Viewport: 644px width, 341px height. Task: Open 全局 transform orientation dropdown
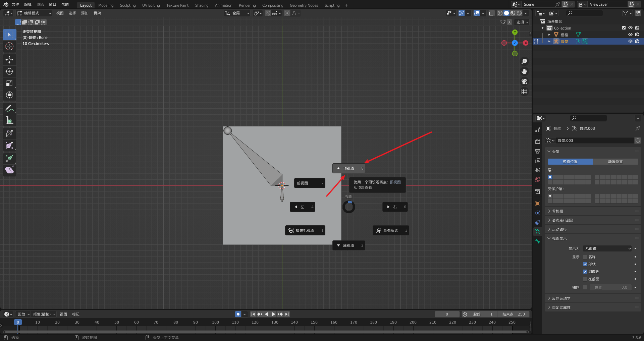(237, 13)
